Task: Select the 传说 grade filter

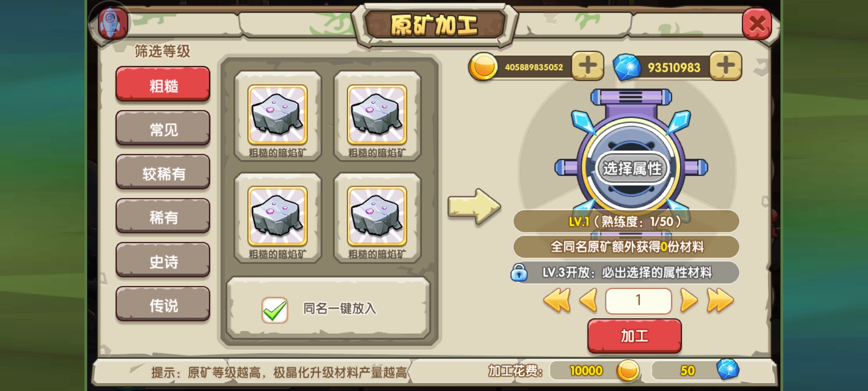Action: tap(163, 304)
